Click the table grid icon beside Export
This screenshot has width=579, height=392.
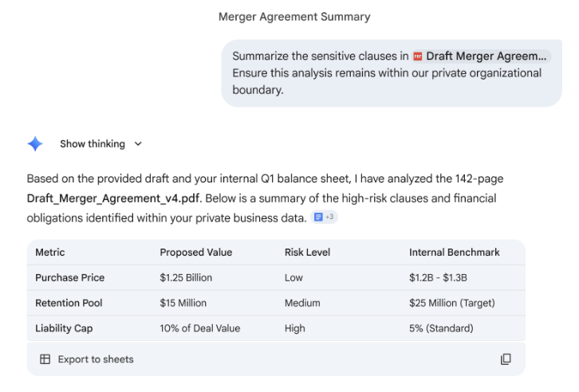point(45,359)
